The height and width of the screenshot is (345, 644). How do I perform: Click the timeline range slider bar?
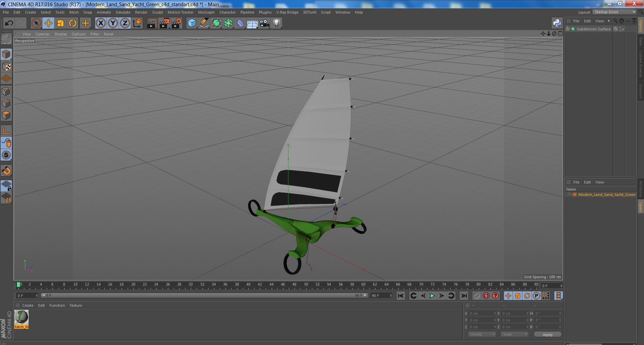[x=204, y=295]
